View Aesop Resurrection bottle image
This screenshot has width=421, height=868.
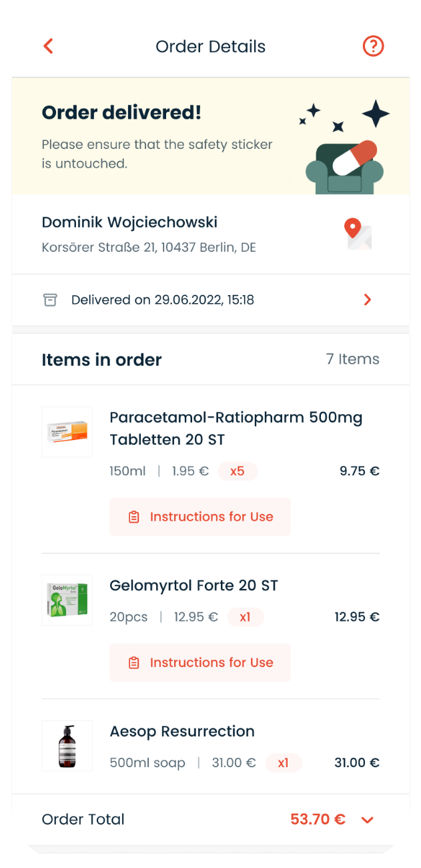(67, 746)
